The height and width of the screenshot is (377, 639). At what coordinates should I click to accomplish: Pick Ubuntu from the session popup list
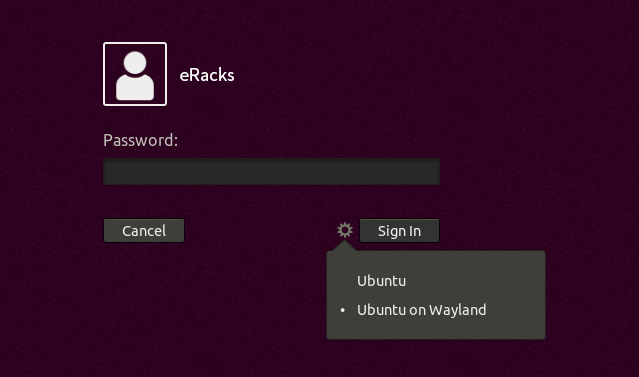coord(381,281)
